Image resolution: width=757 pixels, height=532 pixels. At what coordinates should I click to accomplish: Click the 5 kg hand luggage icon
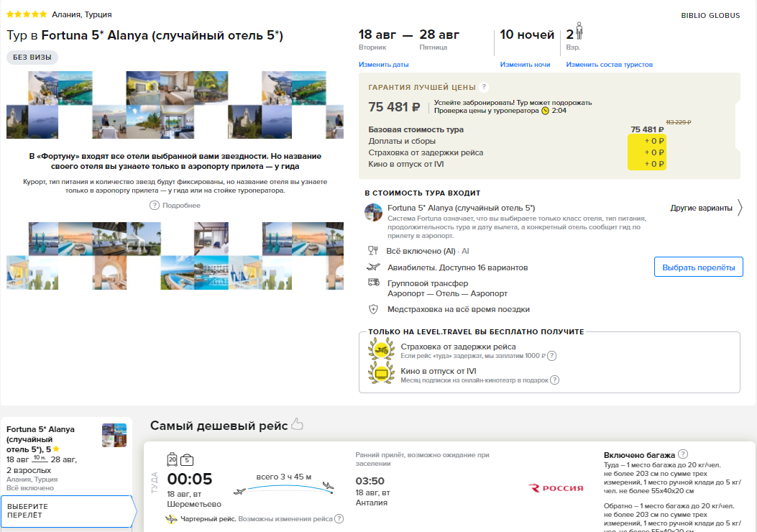pos(187,460)
